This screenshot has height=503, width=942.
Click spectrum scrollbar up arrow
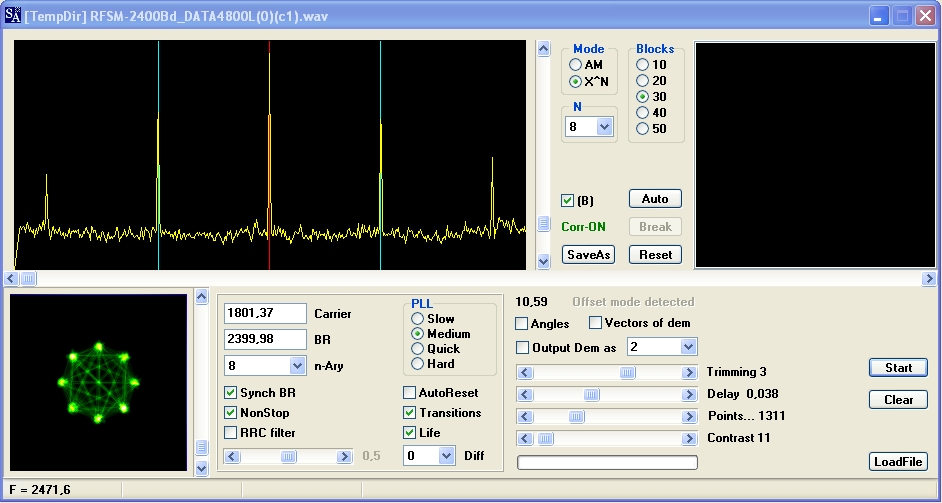coord(544,49)
